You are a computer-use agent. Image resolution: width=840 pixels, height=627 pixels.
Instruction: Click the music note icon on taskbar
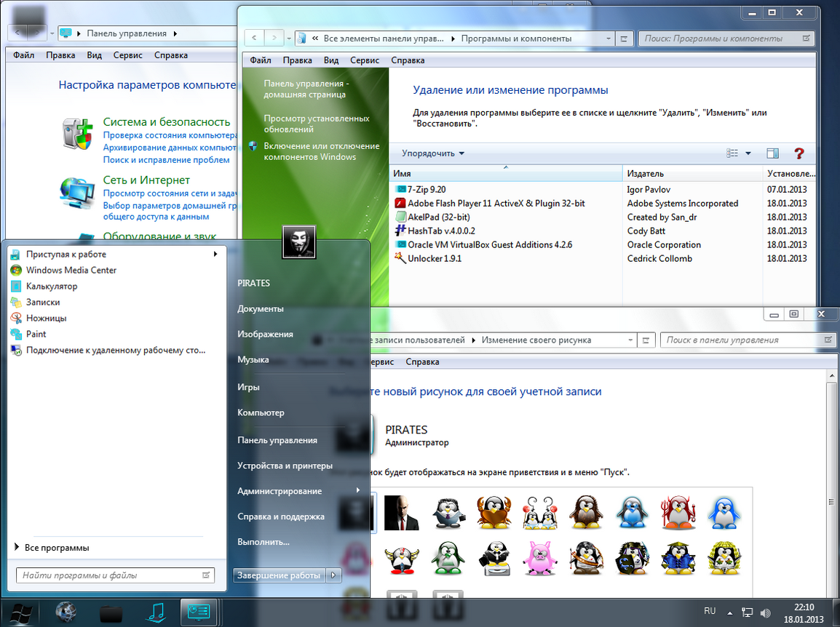pos(155,612)
